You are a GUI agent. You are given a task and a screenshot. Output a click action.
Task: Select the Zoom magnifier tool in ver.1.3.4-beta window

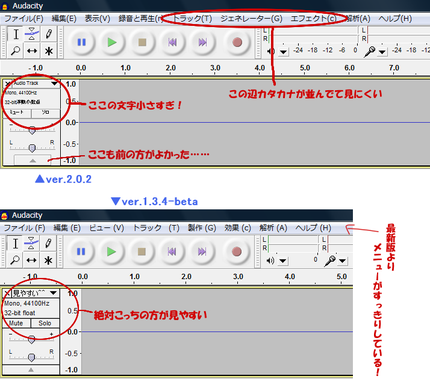15,260
